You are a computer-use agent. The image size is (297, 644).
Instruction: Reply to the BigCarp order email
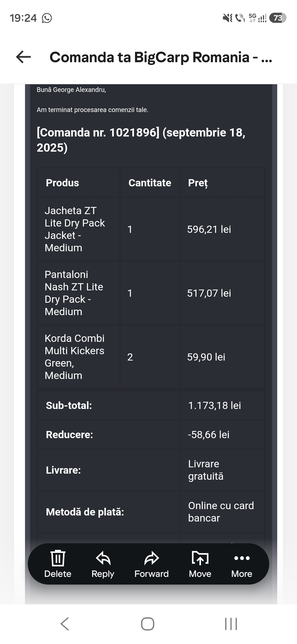tap(103, 564)
